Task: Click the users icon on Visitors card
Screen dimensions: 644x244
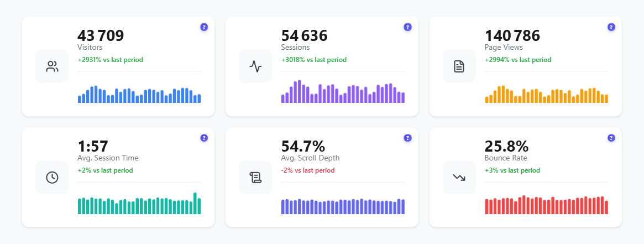Action: (x=52, y=66)
